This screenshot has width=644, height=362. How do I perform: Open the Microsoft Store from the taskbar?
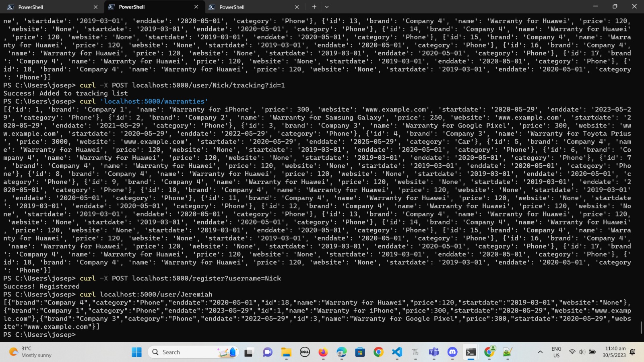(x=359, y=352)
